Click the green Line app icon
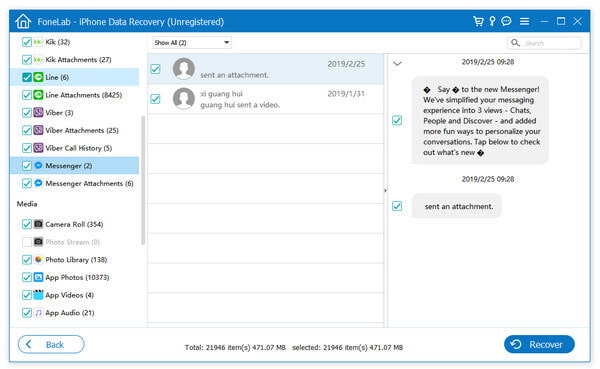This screenshot has height=369, width=600. pyautogui.click(x=38, y=77)
